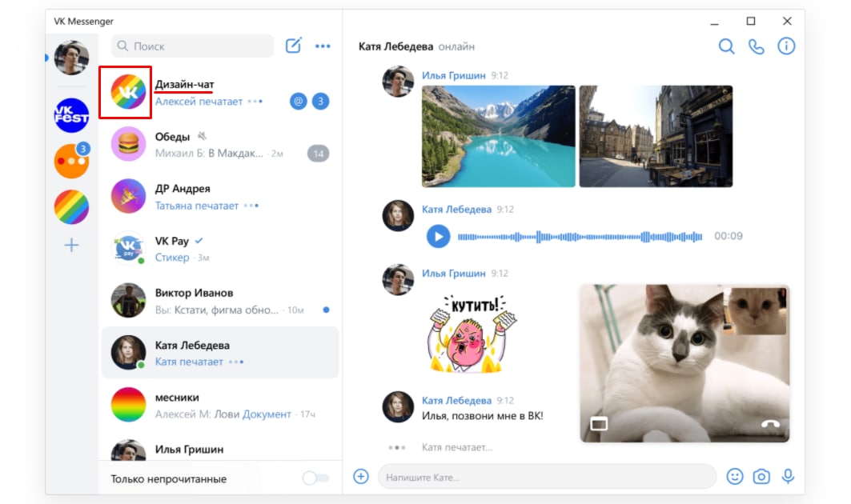This screenshot has width=851, height=504.
Task: Open the Обеды conversation
Action: coord(220,144)
